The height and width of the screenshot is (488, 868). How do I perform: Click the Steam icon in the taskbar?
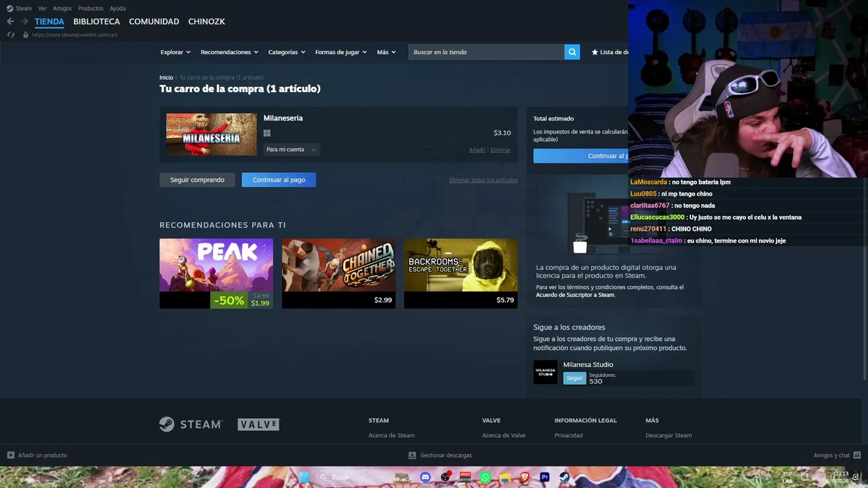[564, 477]
